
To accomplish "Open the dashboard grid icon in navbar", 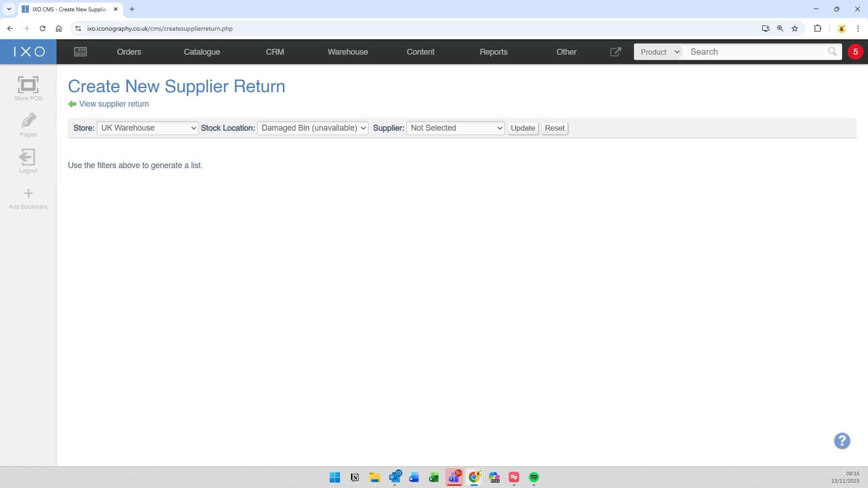I will (80, 52).
